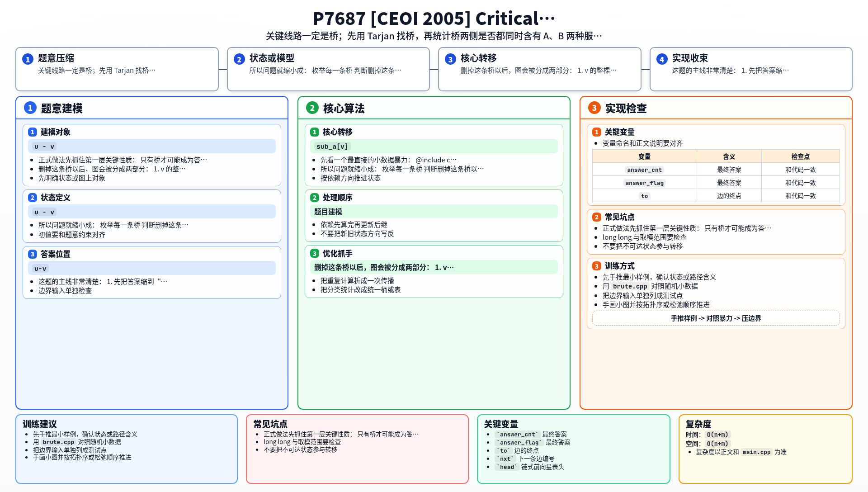Click the badge beside 优化抓手
868x492 pixels.
[x=315, y=254]
